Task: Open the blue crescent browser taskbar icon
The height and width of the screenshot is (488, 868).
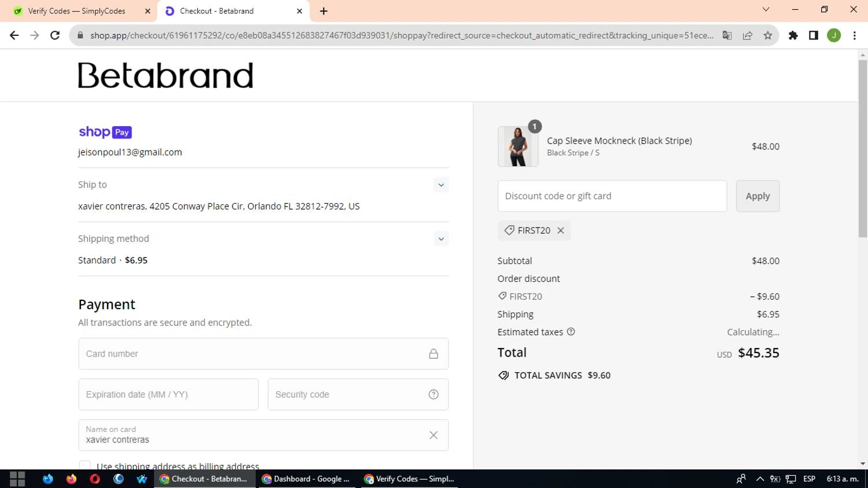Action: [x=119, y=479]
